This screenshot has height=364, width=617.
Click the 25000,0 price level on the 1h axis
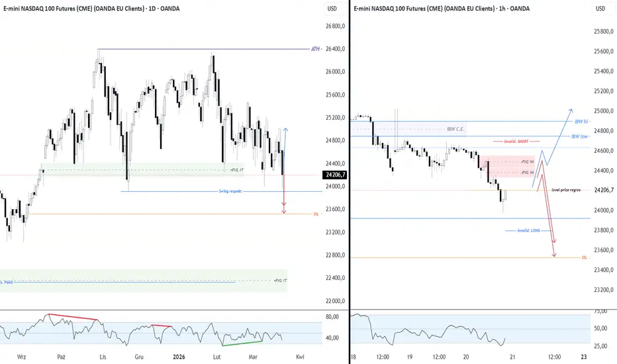point(603,111)
